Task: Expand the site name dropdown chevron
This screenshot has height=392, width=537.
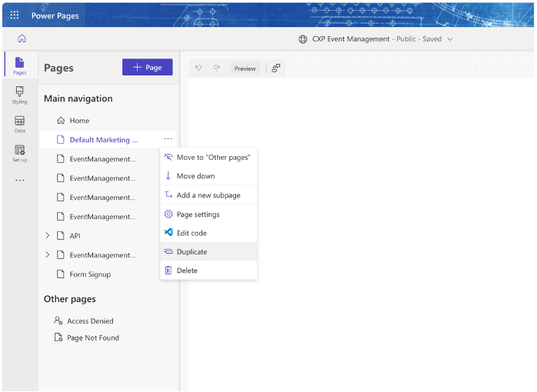Action: click(450, 39)
